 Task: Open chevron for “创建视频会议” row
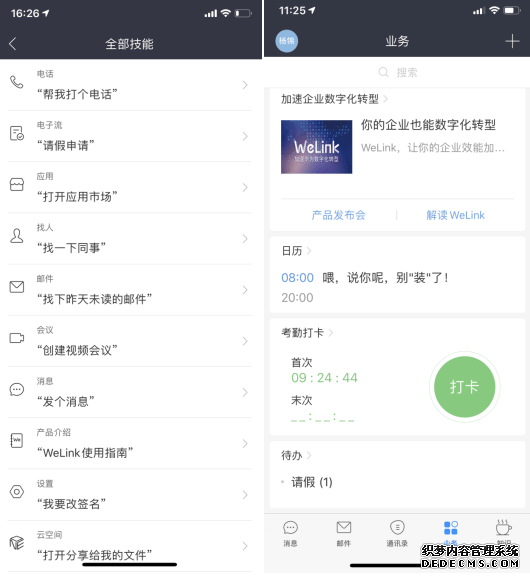click(x=245, y=341)
